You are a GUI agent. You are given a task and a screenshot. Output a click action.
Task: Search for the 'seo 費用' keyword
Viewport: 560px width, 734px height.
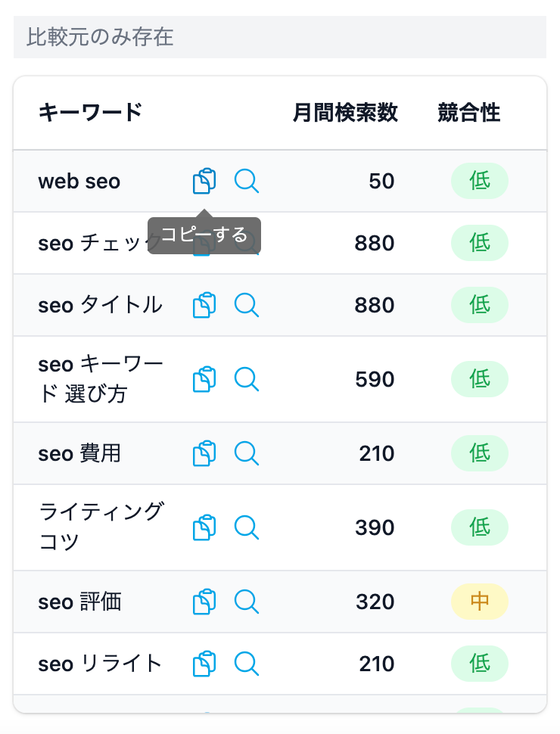(x=247, y=453)
